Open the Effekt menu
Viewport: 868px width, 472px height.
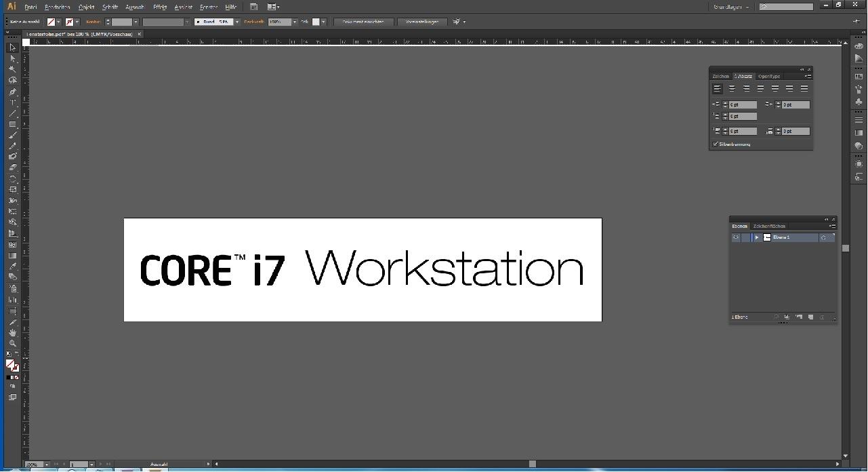(x=160, y=7)
